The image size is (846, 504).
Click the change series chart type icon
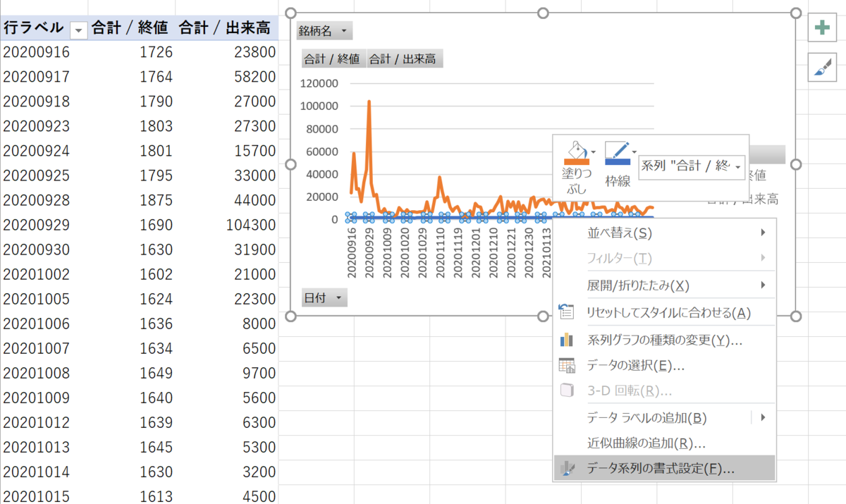pos(567,340)
